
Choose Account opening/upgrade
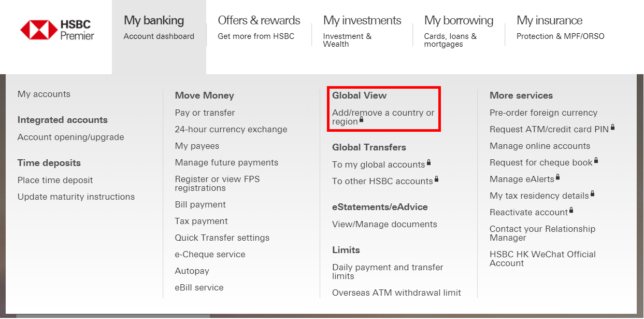pos(71,137)
